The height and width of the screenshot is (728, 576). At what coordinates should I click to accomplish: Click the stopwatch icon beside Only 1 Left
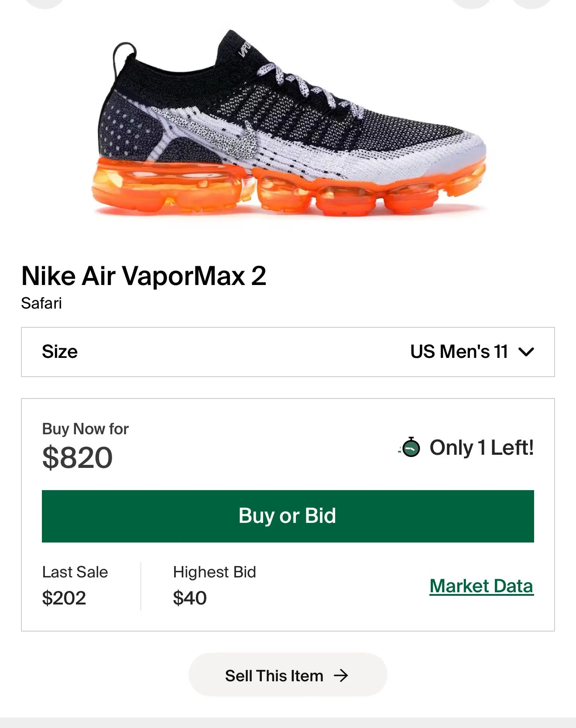coord(410,447)
